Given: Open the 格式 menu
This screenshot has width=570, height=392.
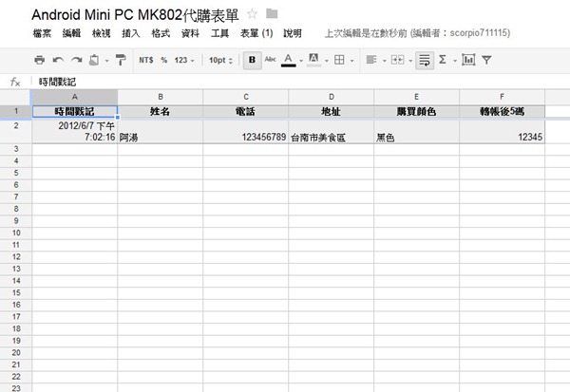Looking at the screenshot, I should pos(161,33).
